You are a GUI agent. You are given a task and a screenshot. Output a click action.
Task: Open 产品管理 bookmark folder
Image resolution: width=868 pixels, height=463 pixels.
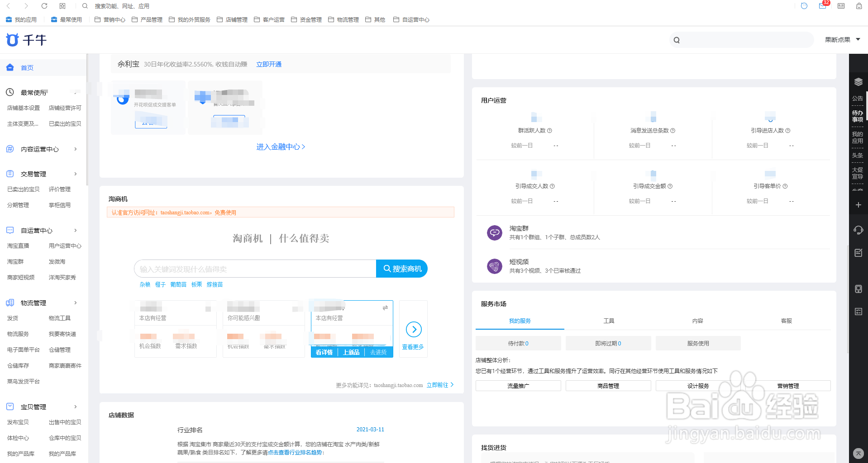coord(147,19)
